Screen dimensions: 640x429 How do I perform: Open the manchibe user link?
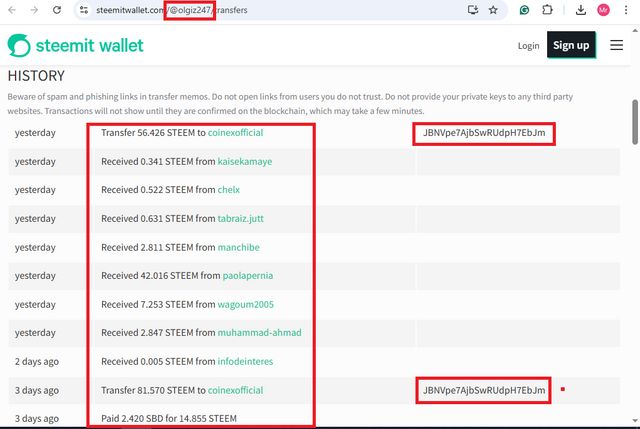point(238,247)
